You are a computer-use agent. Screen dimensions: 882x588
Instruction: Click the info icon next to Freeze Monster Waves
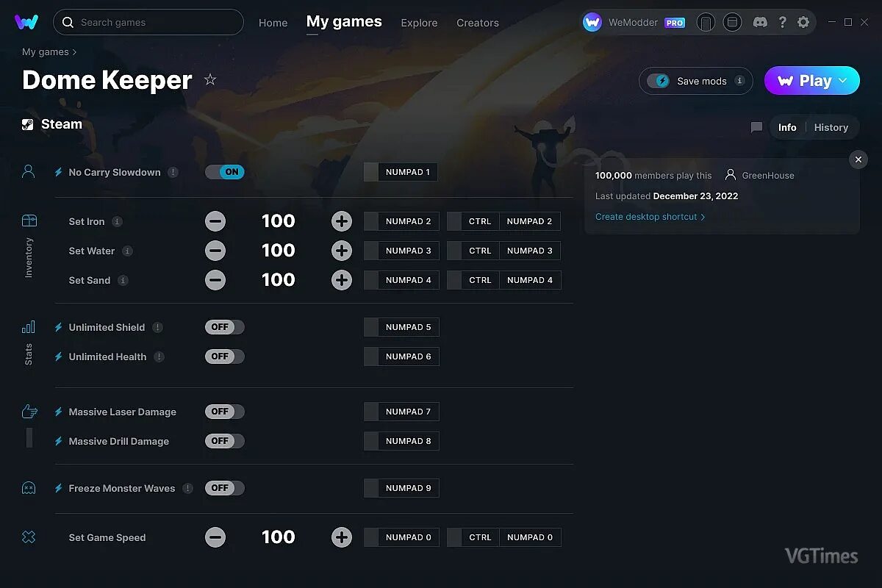tap(187, 488)
